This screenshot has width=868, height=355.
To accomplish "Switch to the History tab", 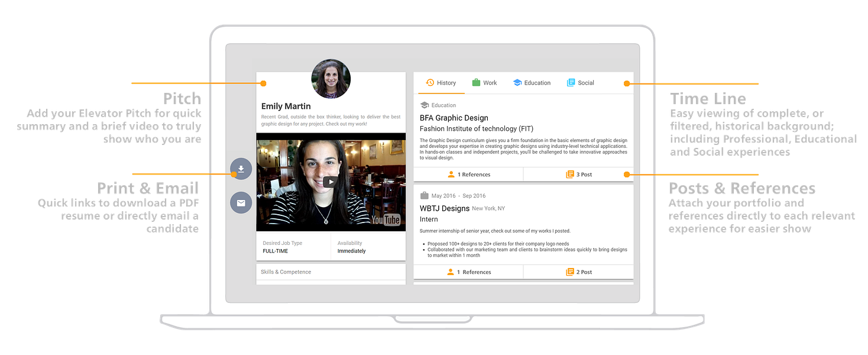I will [x=441, y=83].
